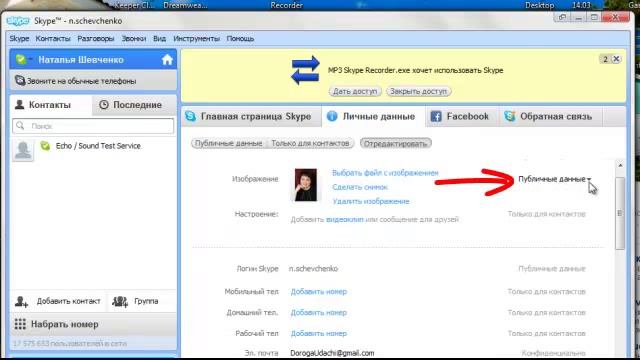Click the Dreamweaver taskbar item
Image resolution: width=640 pixels, height=360 pixels.
coord(185,5)
